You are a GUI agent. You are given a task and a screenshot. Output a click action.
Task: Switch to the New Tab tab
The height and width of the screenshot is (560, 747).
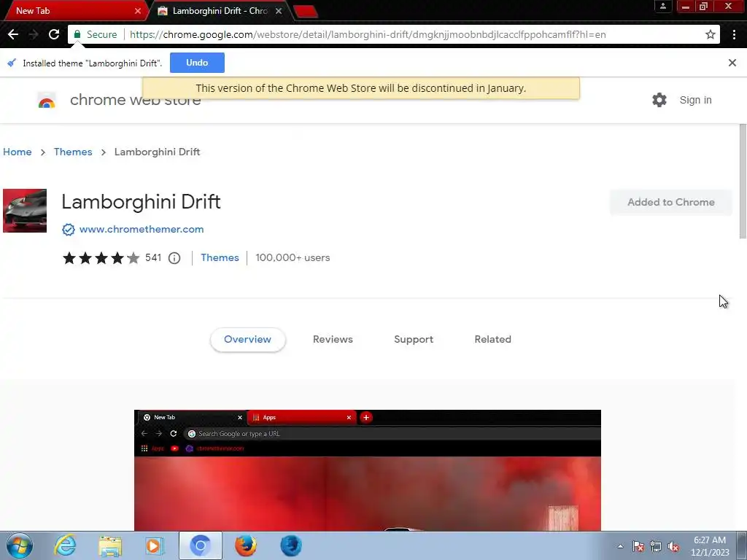(74, 10)
